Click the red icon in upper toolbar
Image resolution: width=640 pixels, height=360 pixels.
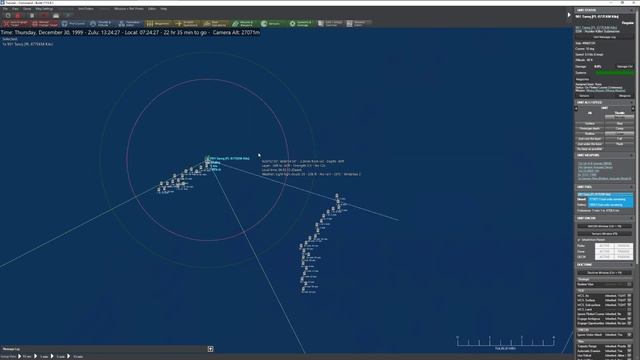pos(18,16)
